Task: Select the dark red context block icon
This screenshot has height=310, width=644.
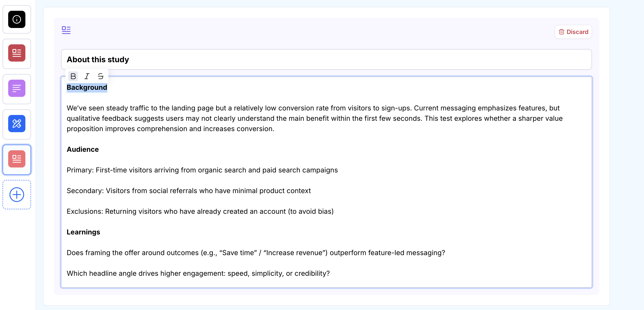Action: (17, 53)
